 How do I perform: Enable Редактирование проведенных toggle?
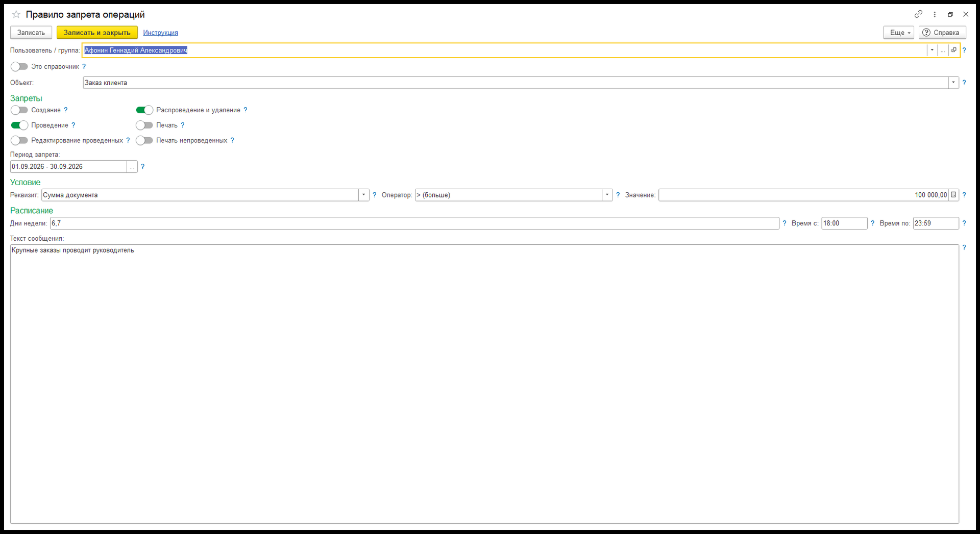pos(19,141)
